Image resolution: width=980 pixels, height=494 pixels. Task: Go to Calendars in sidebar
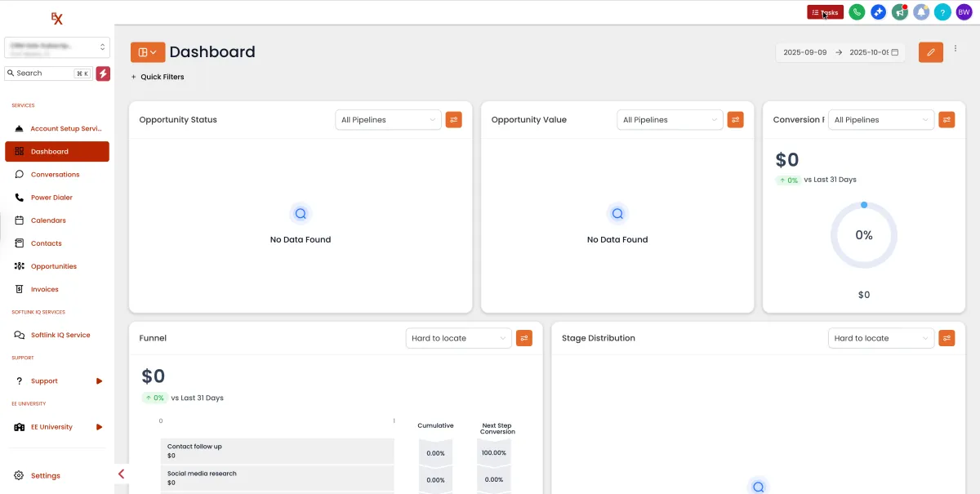coord(57,220)
